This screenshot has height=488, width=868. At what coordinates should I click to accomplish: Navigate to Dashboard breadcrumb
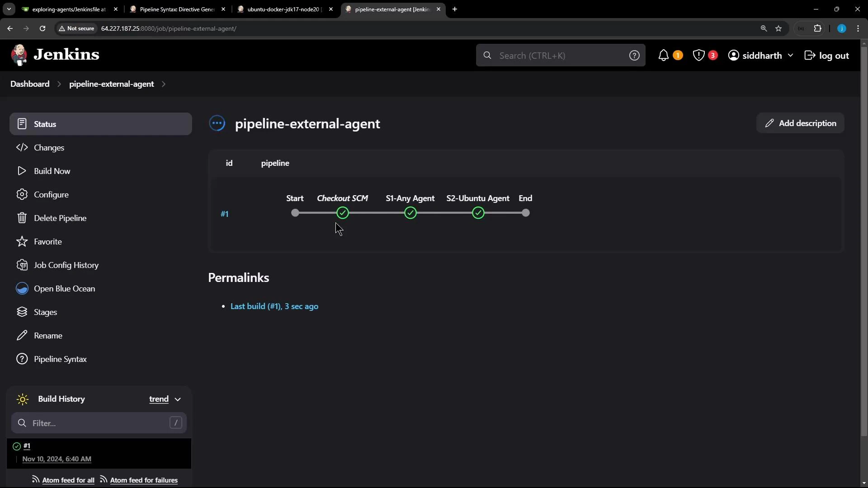29,84
